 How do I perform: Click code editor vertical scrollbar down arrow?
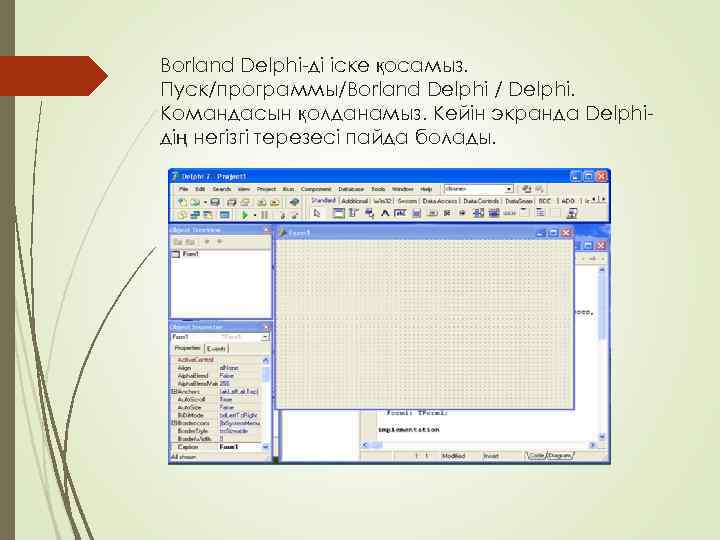tap(602, 437)
